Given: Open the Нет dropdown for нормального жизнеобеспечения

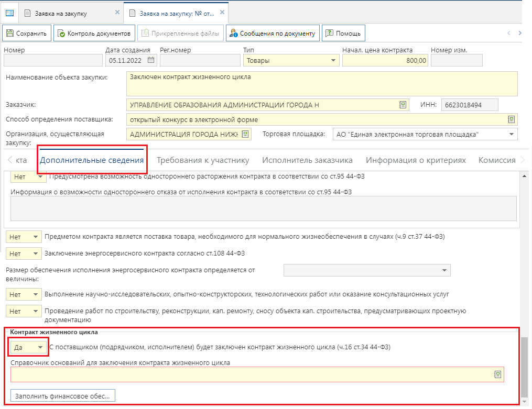Looking at the screenshot, I should point(24,237).
